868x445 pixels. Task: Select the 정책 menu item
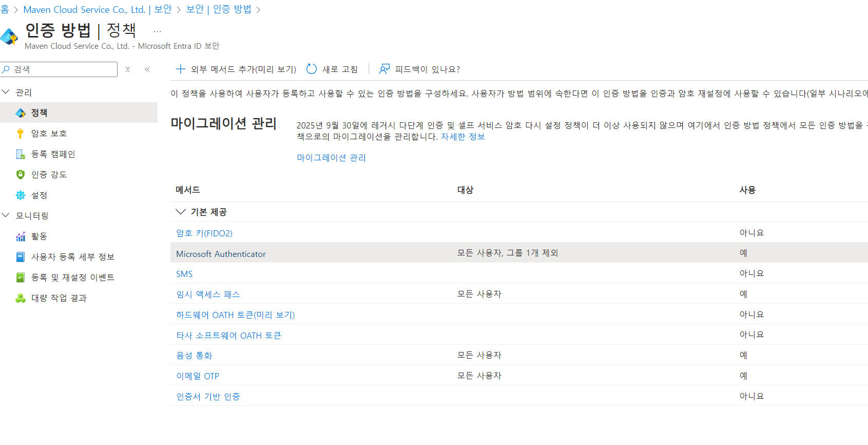tap(79, 113)
